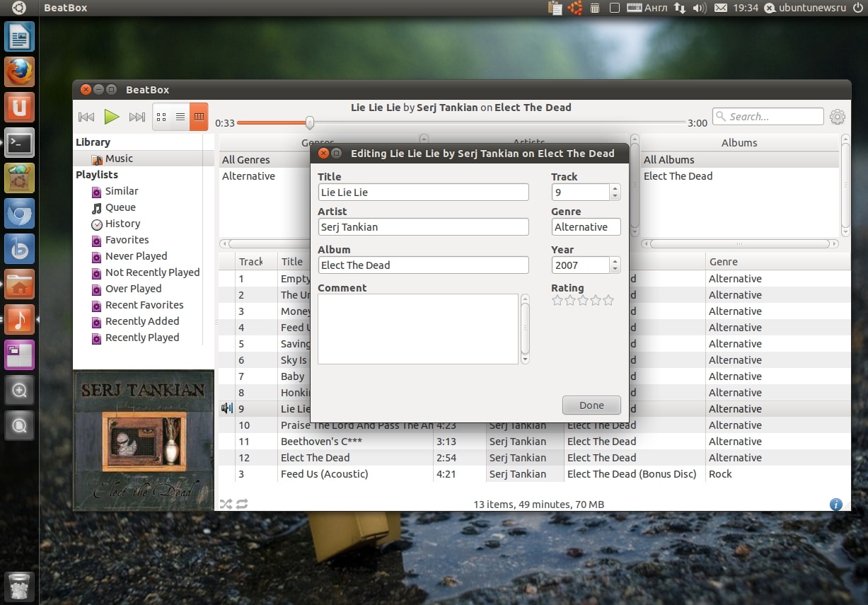Skip to the previous track
Image resolution: width=868 pixels, height=605 pixels.
click(x=86, y=117)
